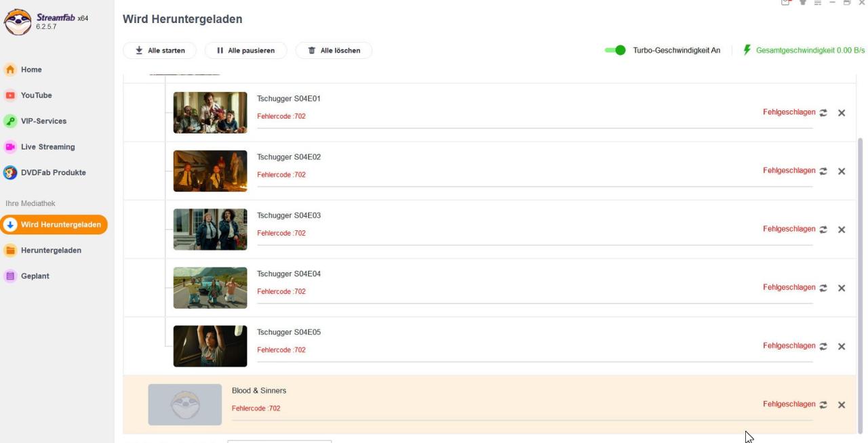Select the title text Tschugger S04E01
Viewport: 868px width, 443px height.
289,99
